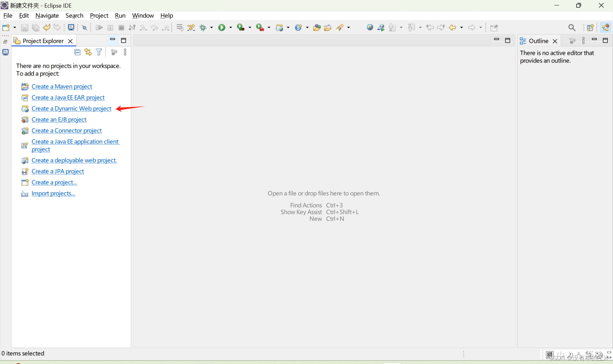Click Collapse All in Project Explorer

point(77,52)
